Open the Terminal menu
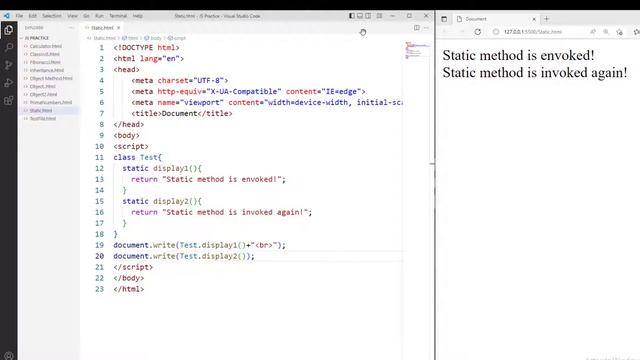The width and height of the screenshot is (640, 360). click(x=118, y=16)
